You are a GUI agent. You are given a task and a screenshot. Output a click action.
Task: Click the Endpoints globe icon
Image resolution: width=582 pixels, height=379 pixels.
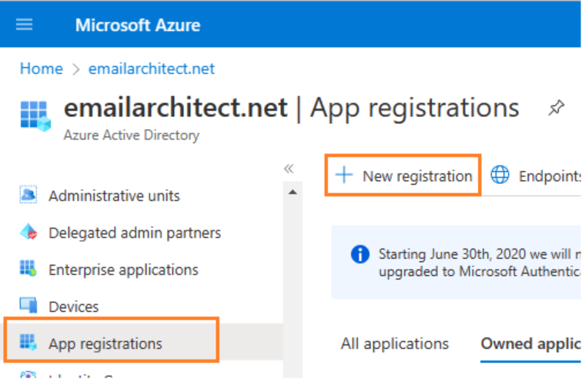(500, 175)
